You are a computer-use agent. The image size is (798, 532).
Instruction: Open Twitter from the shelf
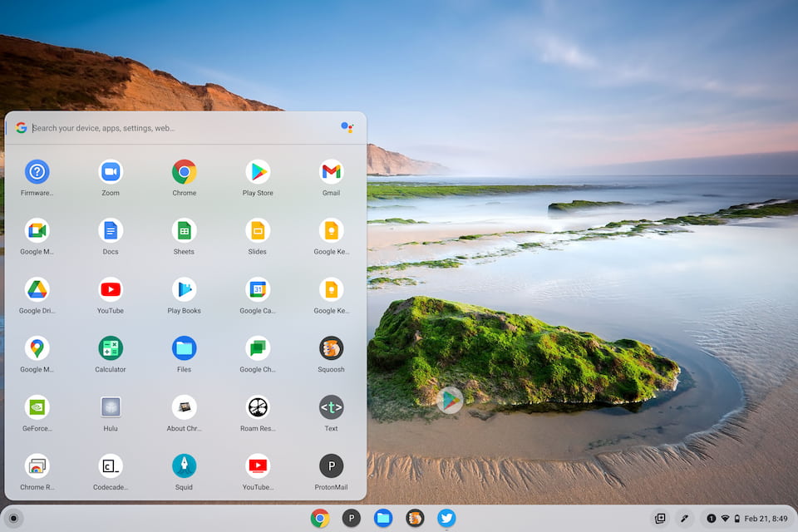446,518
